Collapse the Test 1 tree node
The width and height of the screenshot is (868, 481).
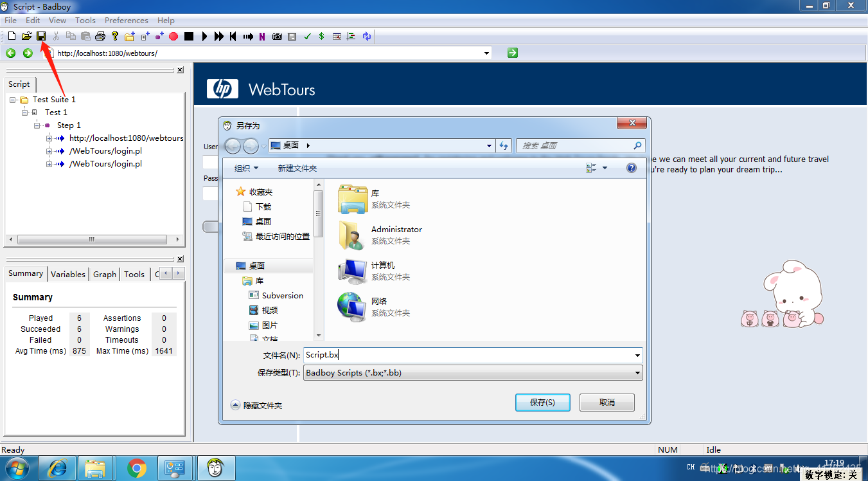(25, 113)
